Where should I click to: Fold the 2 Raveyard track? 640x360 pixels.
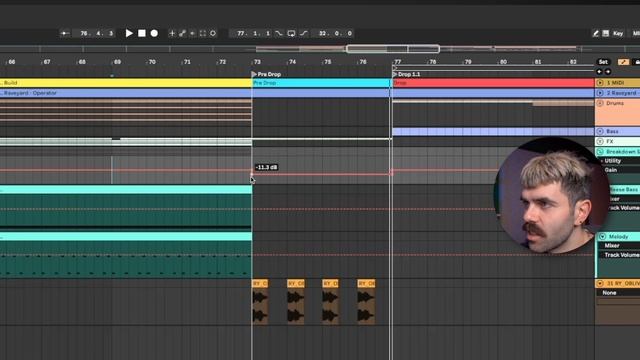[x=600, y=93]
